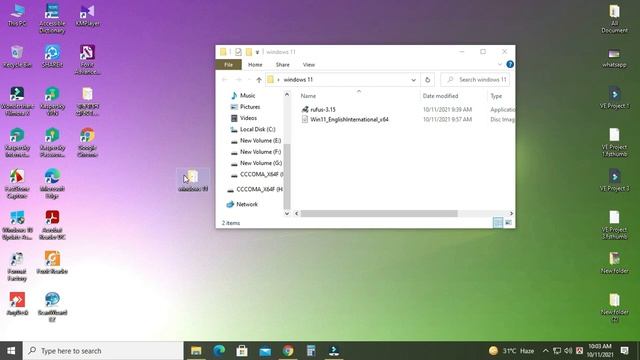Select the Google Chrome desktop shortcut
640x360 pixels.
click(87, 142)
